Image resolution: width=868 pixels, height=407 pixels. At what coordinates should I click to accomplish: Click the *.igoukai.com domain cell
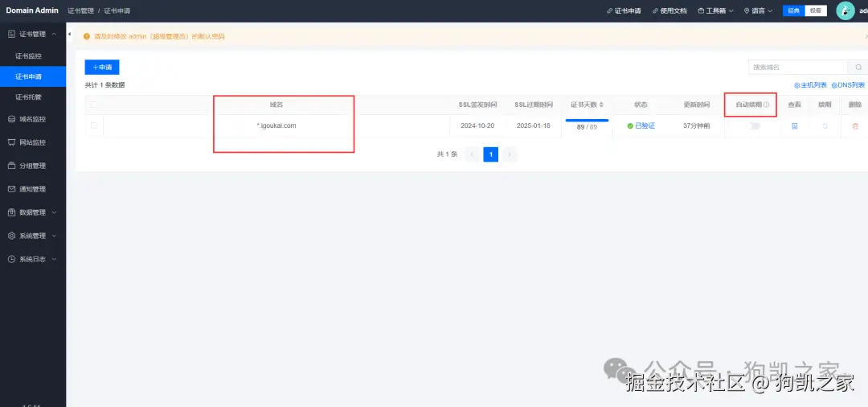[276, 125]
